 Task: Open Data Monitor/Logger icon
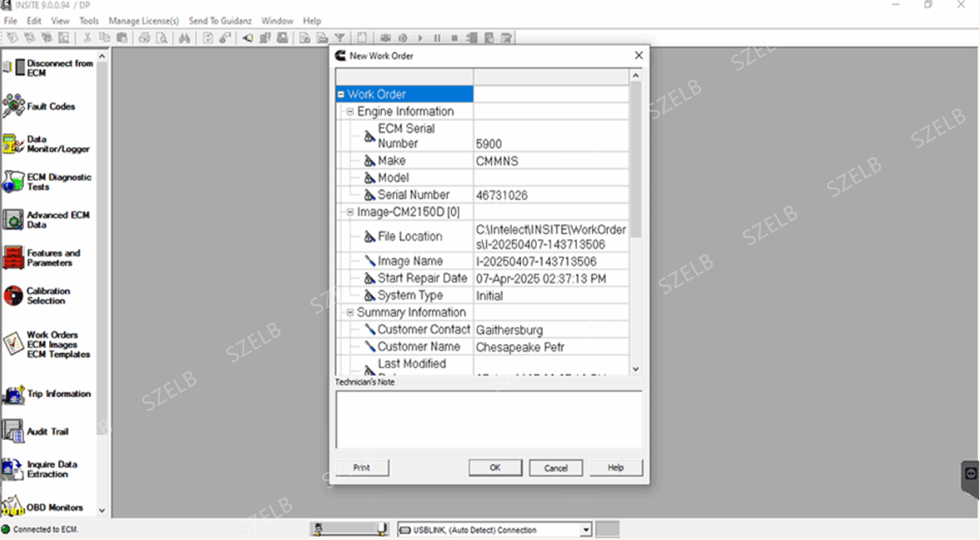(x=13, y=144)
